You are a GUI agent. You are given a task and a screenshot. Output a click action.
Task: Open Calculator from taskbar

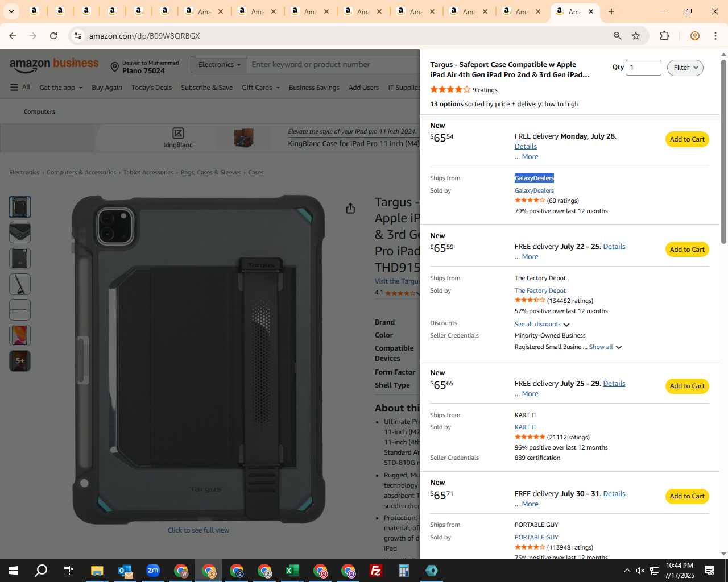pyautogui.click(x=404, y=571)
